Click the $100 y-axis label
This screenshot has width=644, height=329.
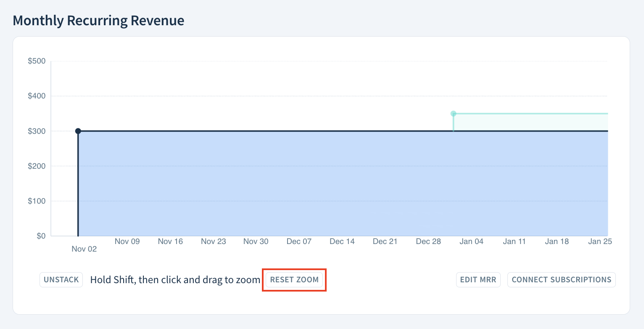37,201
